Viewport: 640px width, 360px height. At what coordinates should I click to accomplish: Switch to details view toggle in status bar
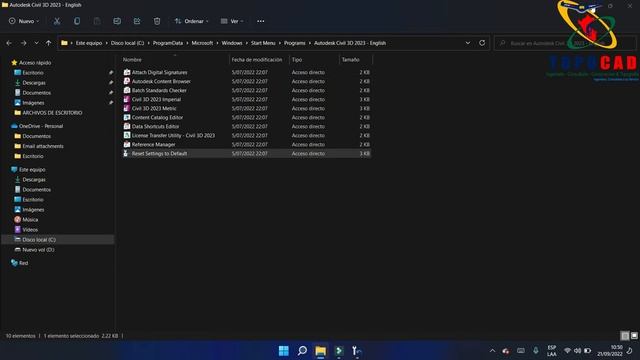(x=625, y=336)
